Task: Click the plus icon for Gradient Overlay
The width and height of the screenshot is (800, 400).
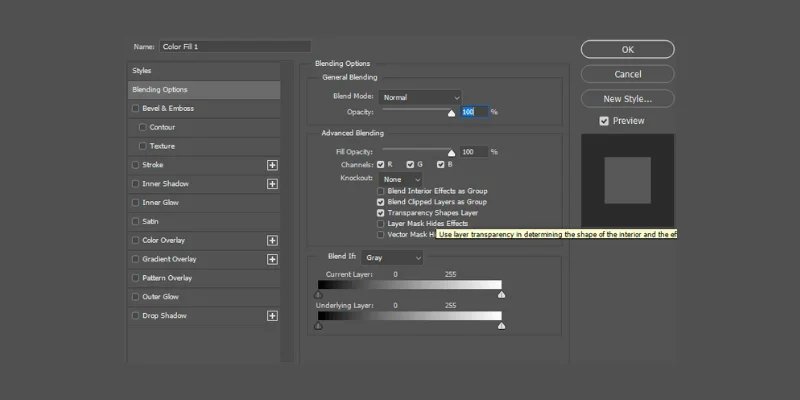Action: pyautogui.click(x=272, y=259)
